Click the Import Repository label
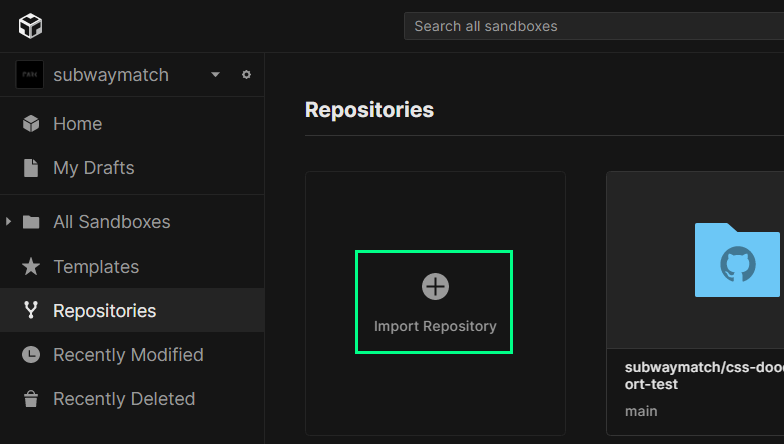 point(435,326)
